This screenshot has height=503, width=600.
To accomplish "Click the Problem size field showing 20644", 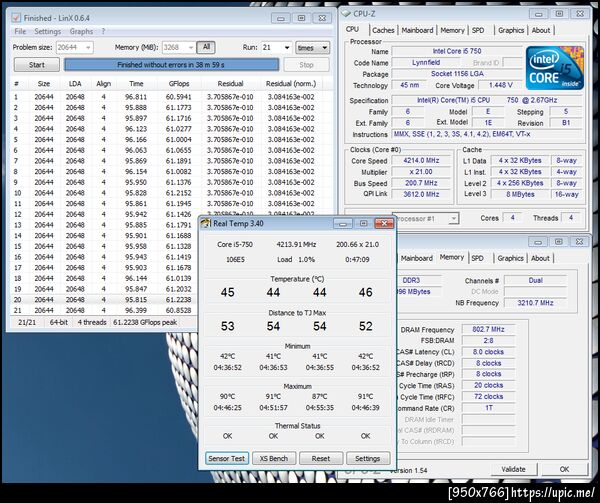I will [x=75, y=48].
